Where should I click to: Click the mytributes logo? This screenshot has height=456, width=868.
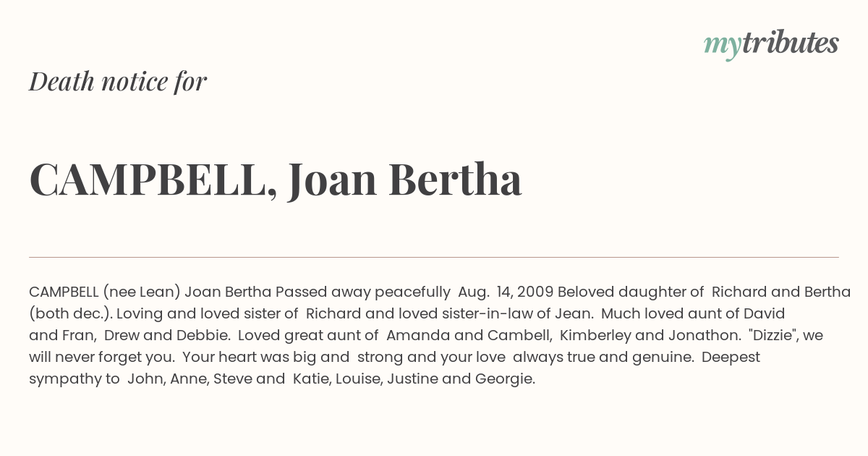[x=771, y=44]
